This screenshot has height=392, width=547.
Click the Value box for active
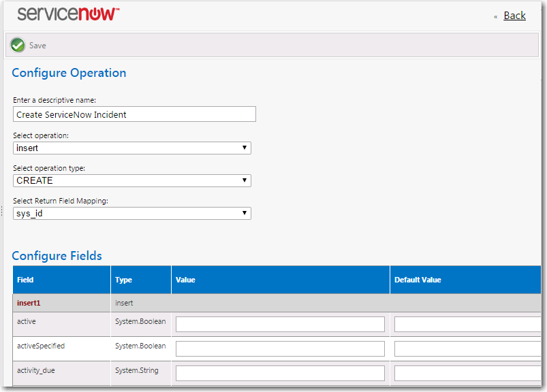pyautogui.click(x=280, y=324)
